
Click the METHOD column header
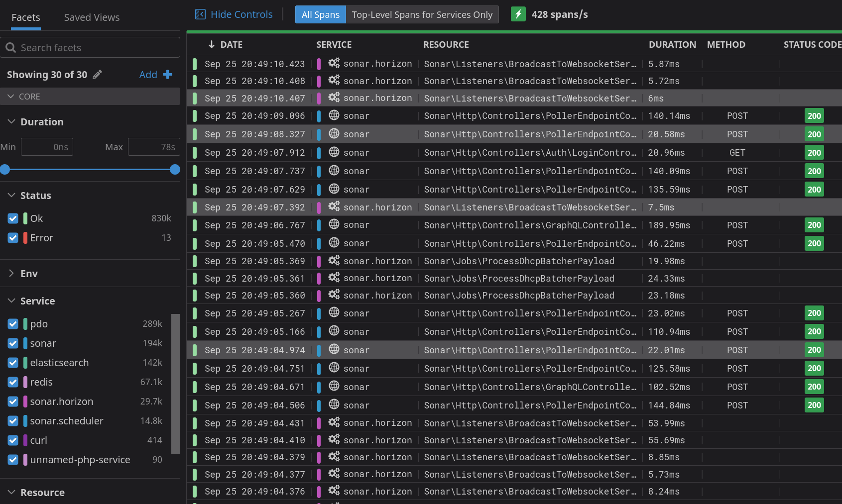click(x=726, y=44)
